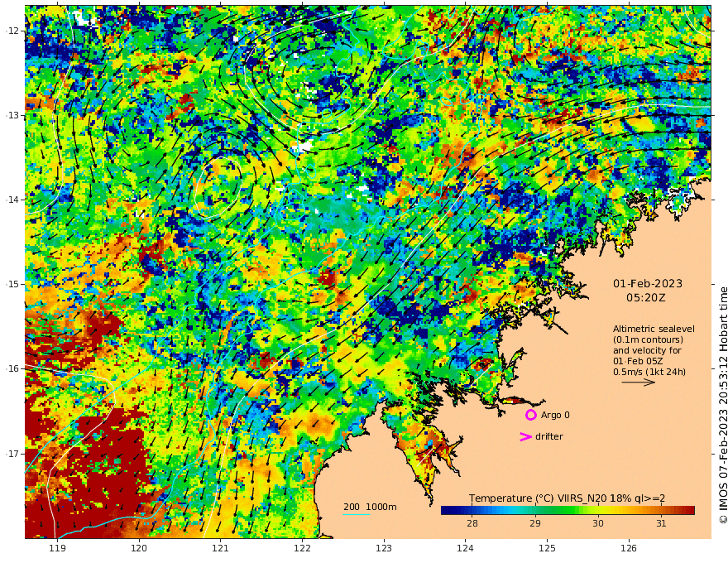
Task: Click longitude axis label 120
Action: pos(139,549)
